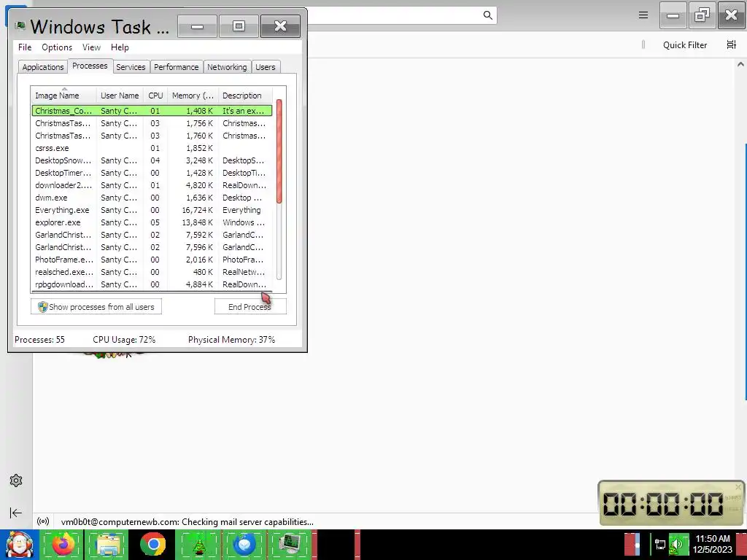Open the Performance tab
Viewport: 747px width, 560px height.
(x=177, y=67)
